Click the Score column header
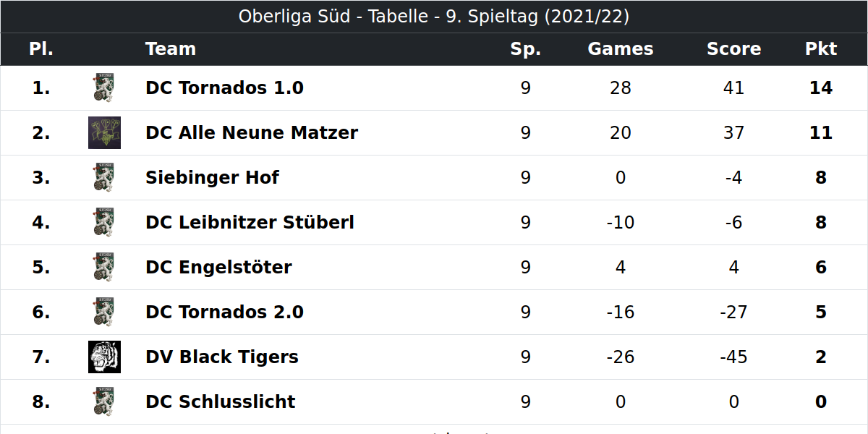The height and width of the screenshot is (434, 868). point(733,49)
